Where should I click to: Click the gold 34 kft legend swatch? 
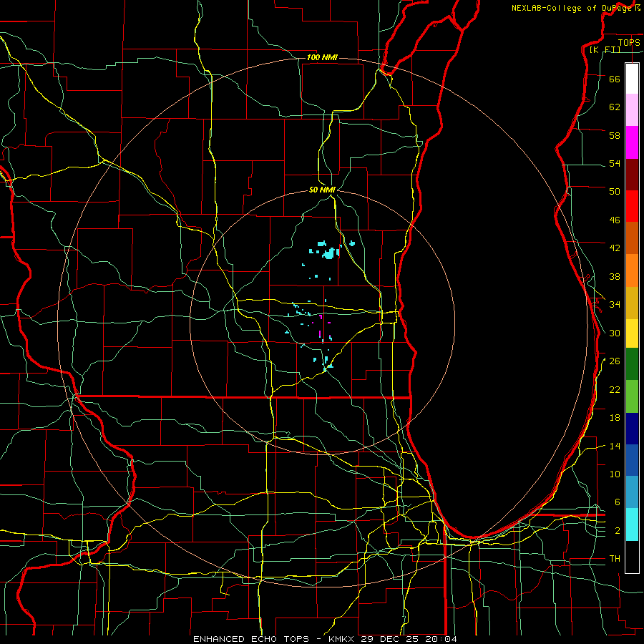pos(632,303)
